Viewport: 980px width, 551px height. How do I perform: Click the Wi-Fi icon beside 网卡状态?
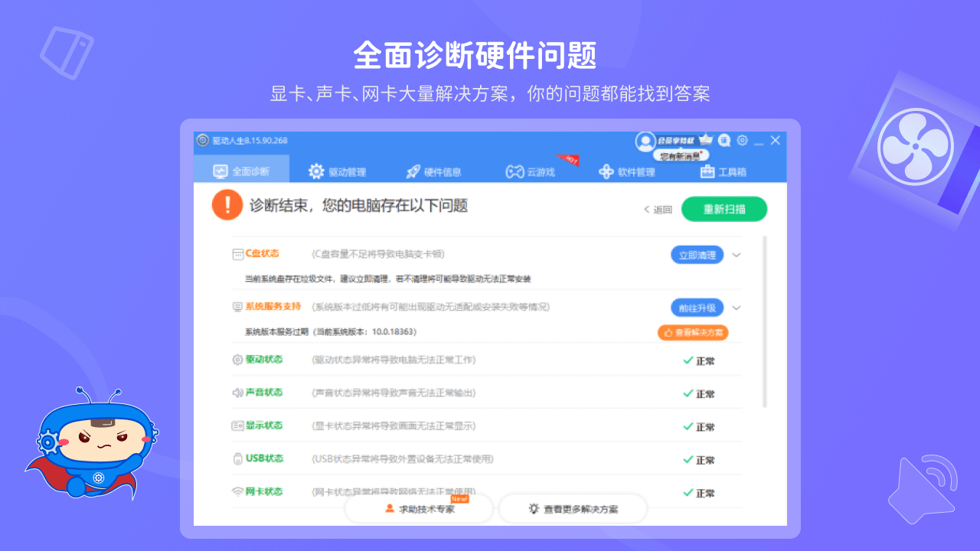[237, 491]
